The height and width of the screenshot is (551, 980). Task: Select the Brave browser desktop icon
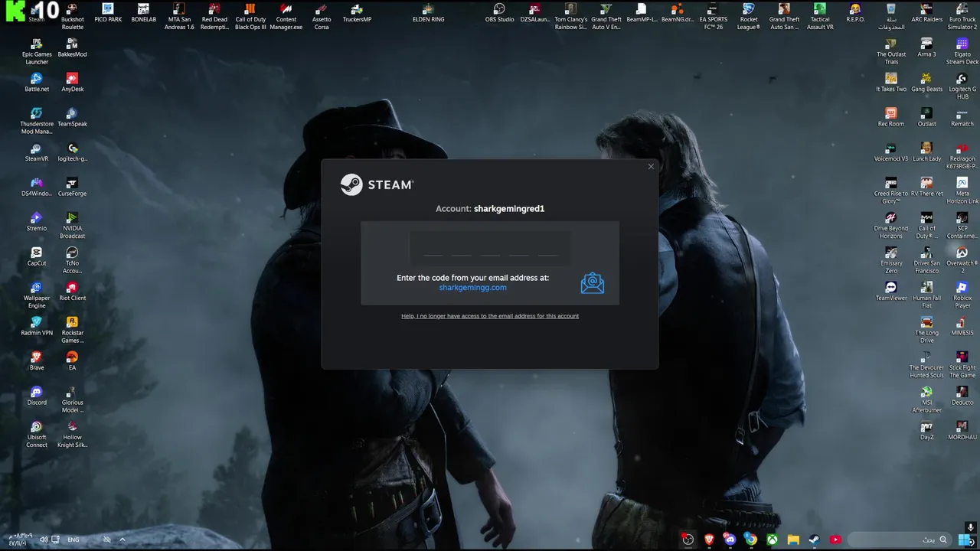(37, 360)
